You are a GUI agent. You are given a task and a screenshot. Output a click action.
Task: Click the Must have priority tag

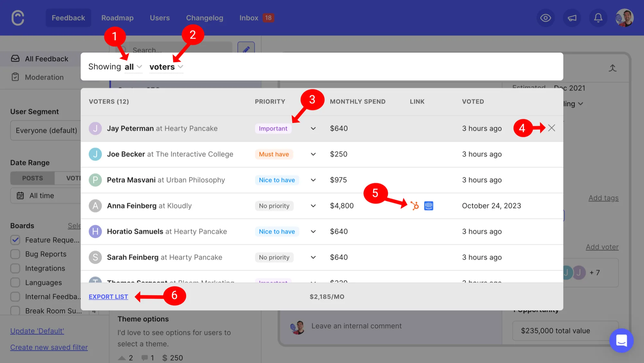tap(274, 154)
